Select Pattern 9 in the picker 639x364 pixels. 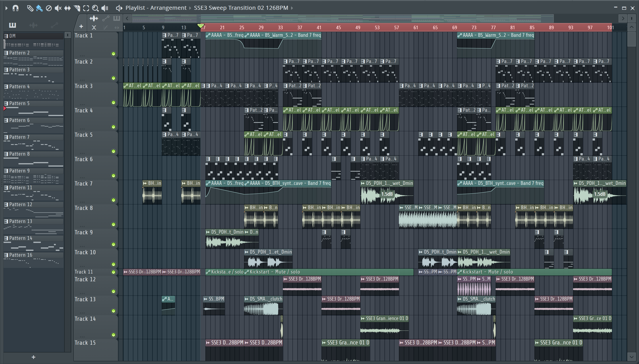click(x=34, y=171)
